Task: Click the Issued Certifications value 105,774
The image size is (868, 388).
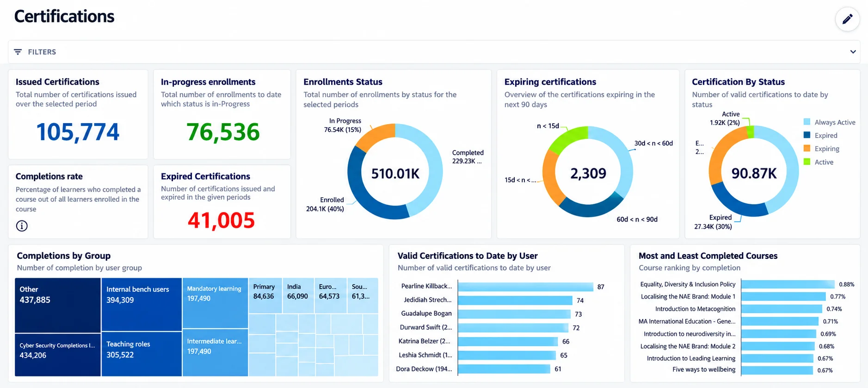Action: coord(78,132)
